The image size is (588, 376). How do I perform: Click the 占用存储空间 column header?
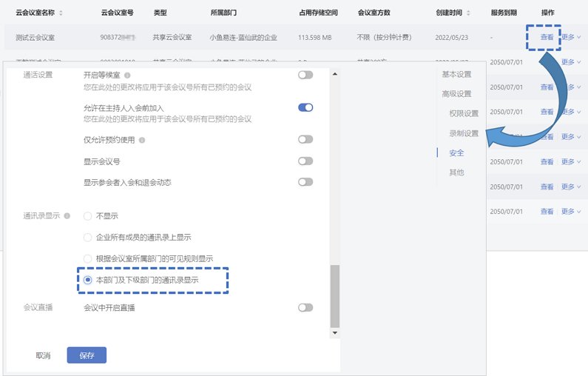point(318,13)
